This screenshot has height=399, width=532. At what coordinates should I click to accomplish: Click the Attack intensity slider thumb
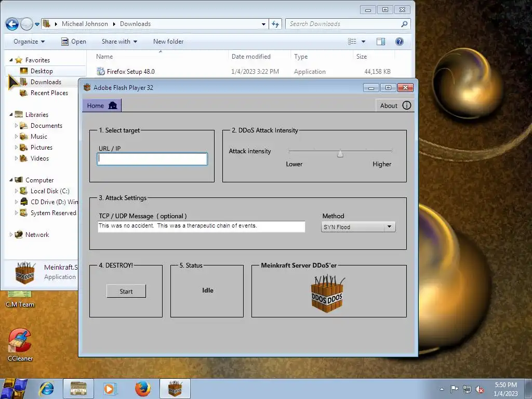point(340,154)
